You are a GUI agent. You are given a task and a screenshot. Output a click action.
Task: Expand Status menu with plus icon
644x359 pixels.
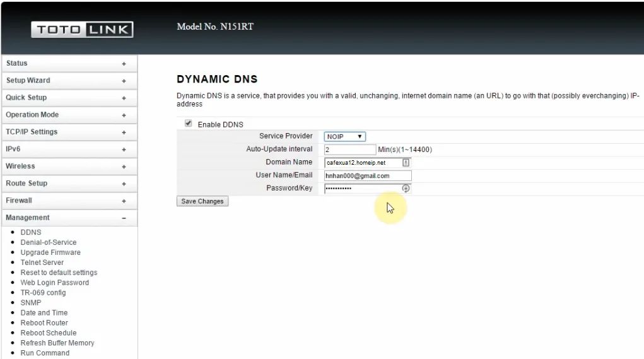(124, 64)
